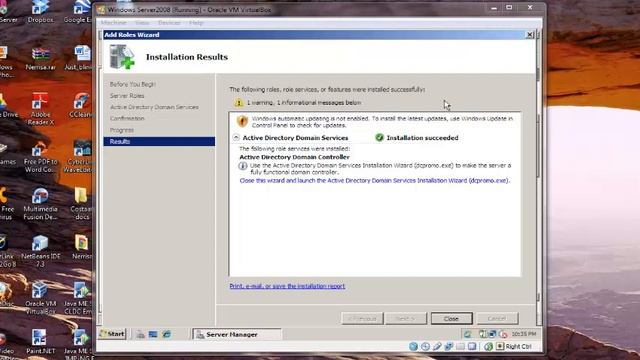640x360 pixels.
Task: Open the Internet Explorer quick launch icon
Action: (x=167, y=334)
